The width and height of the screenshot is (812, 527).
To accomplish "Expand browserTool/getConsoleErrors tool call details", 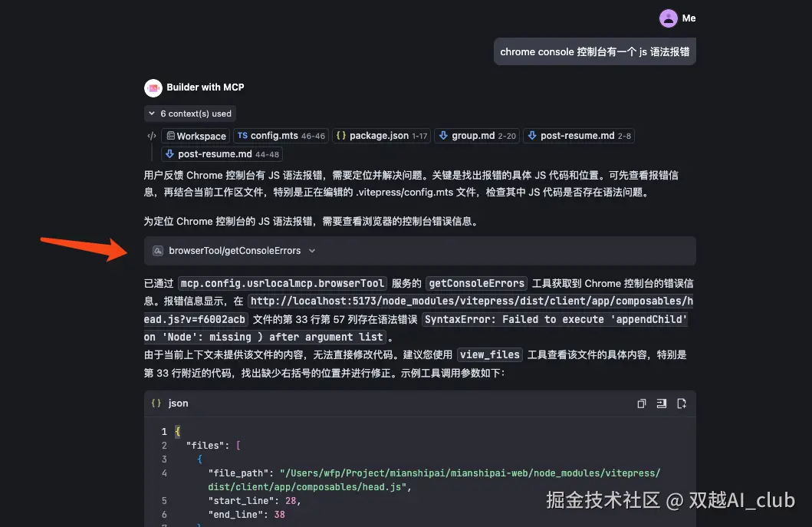I will pyautogui.click(x=312, y=251).
